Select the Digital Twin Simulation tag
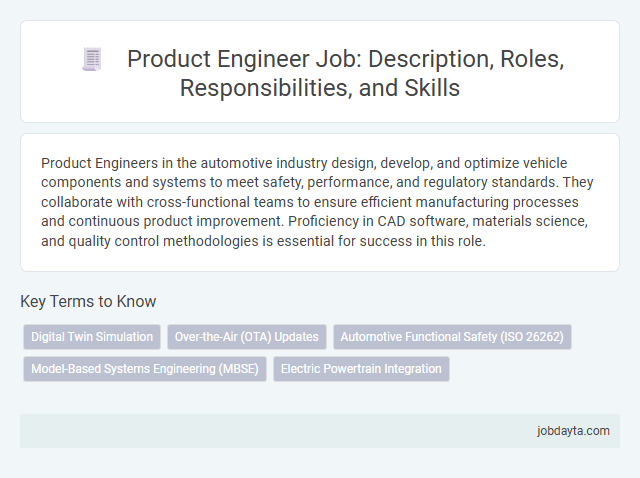Image resolution: width=640 pixels, height=478 pixels. point(92,337)
